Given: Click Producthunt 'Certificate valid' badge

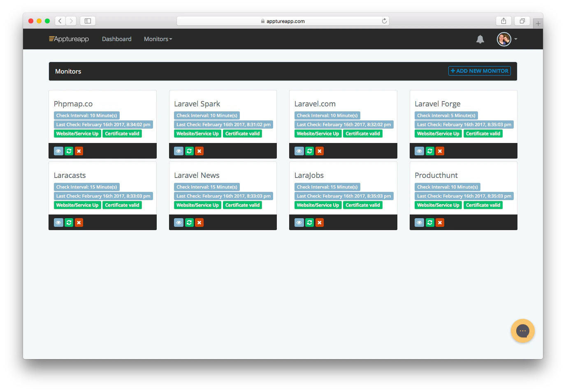Looking at the screenshot, I should (x=483, y=205).
